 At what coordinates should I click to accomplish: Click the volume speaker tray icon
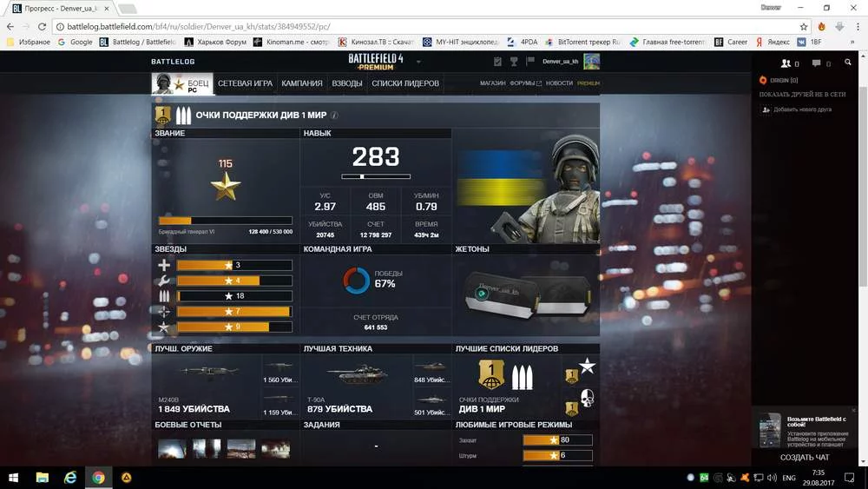click(x=773, y=478)
